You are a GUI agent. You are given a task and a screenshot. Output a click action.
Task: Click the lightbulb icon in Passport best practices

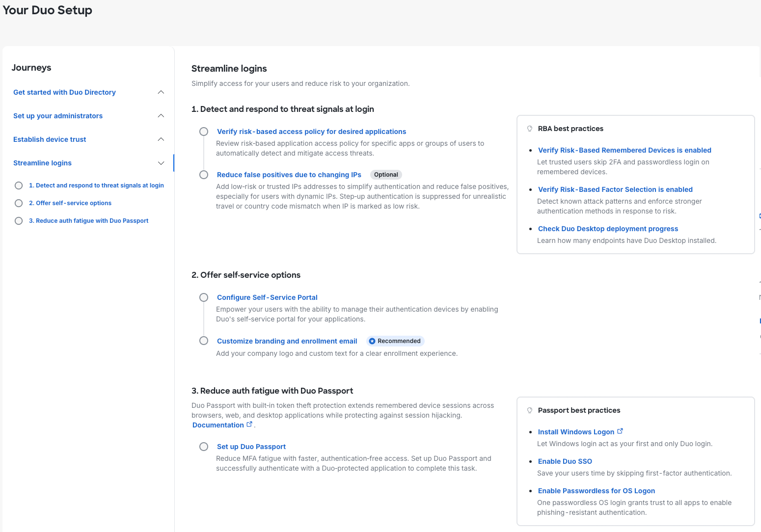[530, 410]
